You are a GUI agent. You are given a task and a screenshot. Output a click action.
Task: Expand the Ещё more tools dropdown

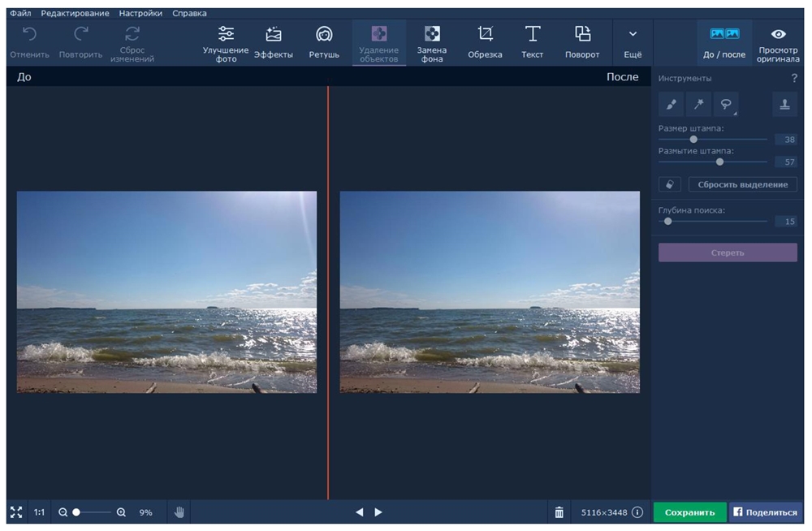click(x=633, y=42)
